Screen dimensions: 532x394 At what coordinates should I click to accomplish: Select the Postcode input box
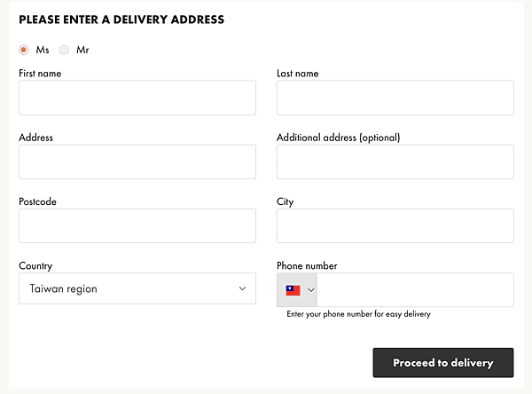[x=137, y=226]
